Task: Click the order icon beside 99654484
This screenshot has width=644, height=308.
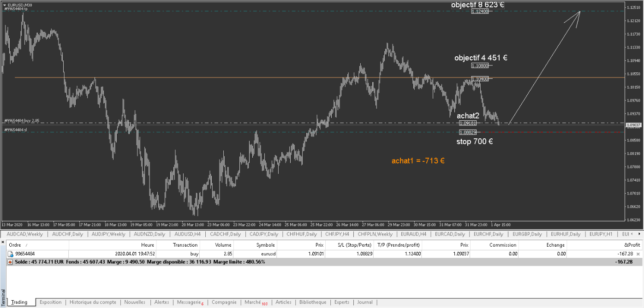Action: click(x=11, y=254)
